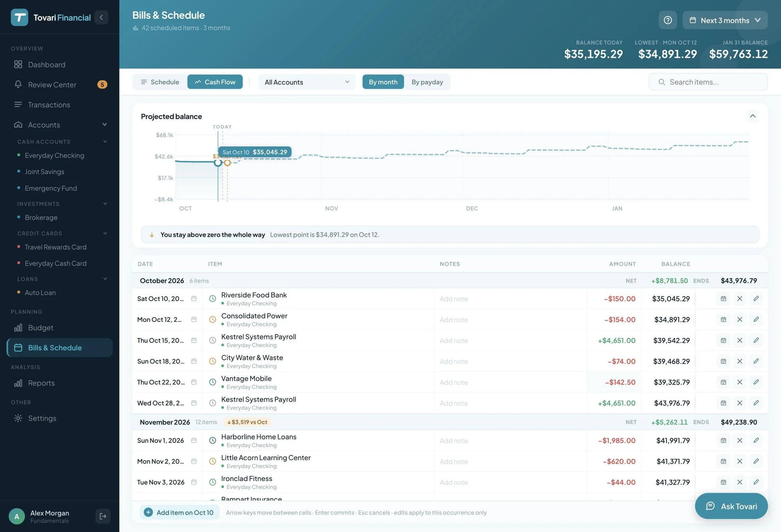Remove the Ironclad Fitness occurrence with X

tap(740, 482)
